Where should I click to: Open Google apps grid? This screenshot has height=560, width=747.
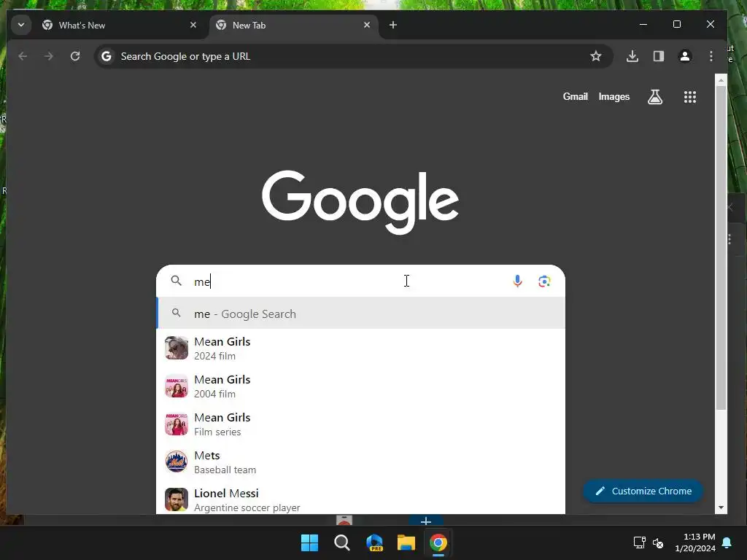pyautogui.click(x=690, y=97)
